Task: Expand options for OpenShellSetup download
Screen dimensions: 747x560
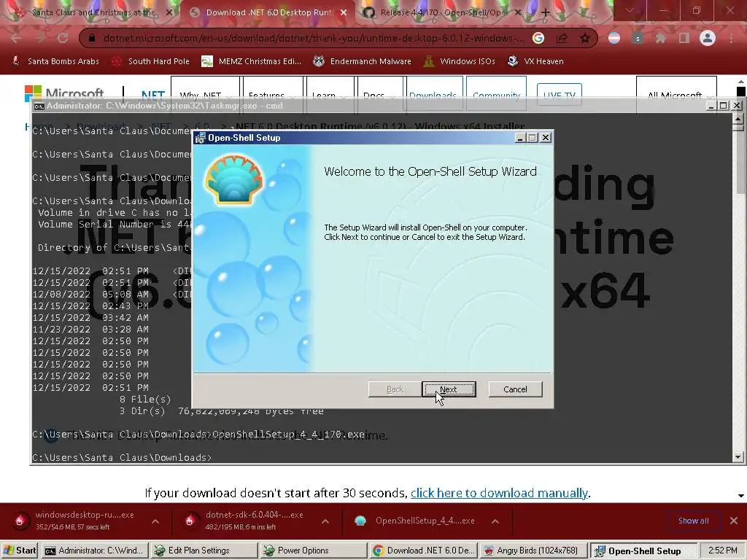Action: pos(495,521)
